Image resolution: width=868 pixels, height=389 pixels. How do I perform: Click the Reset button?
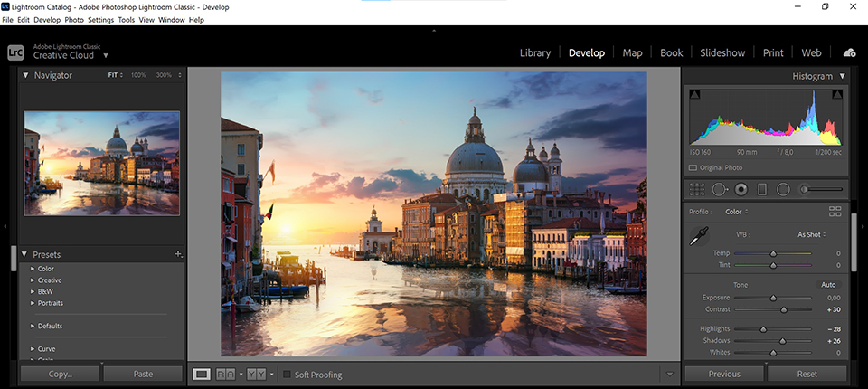[807, 374]
